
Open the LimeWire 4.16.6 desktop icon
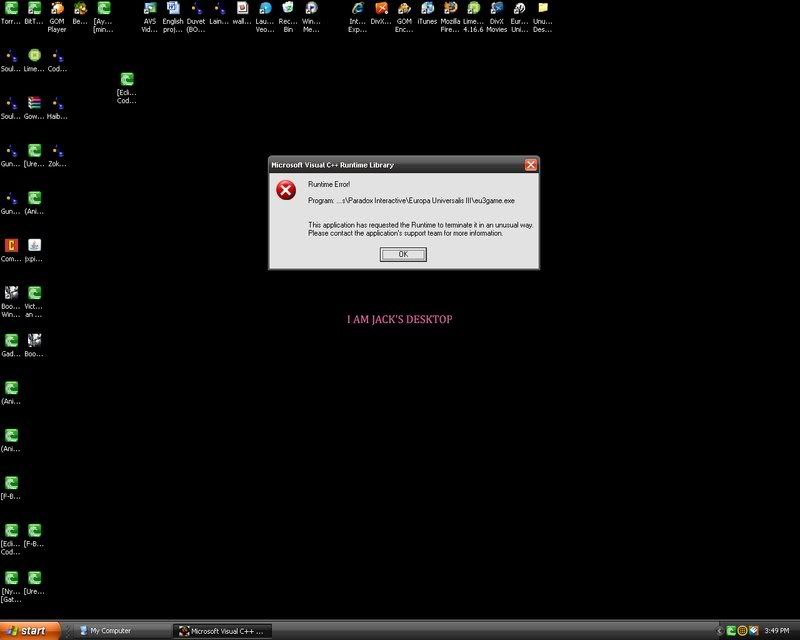pyautogui.click(x=473, y=17)
